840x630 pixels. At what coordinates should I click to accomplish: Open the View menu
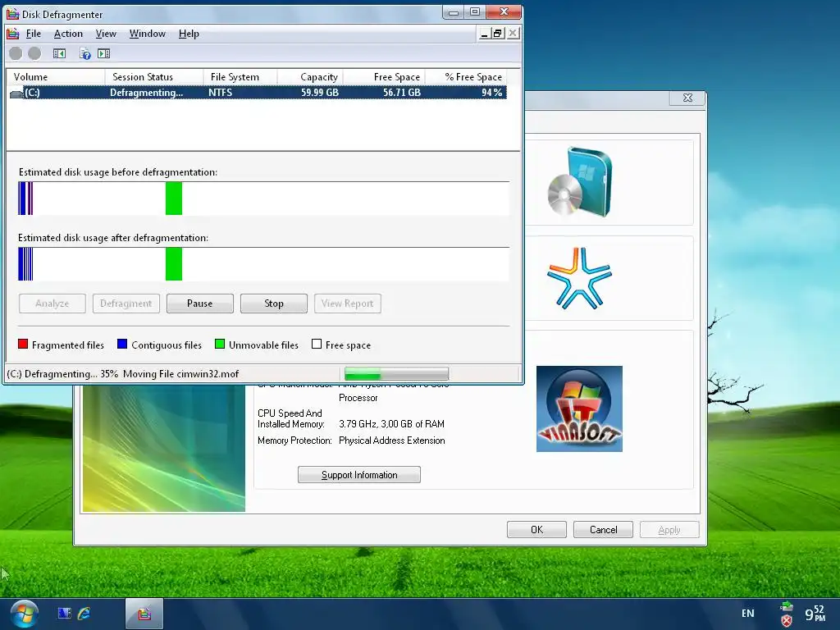pos(106,33)
